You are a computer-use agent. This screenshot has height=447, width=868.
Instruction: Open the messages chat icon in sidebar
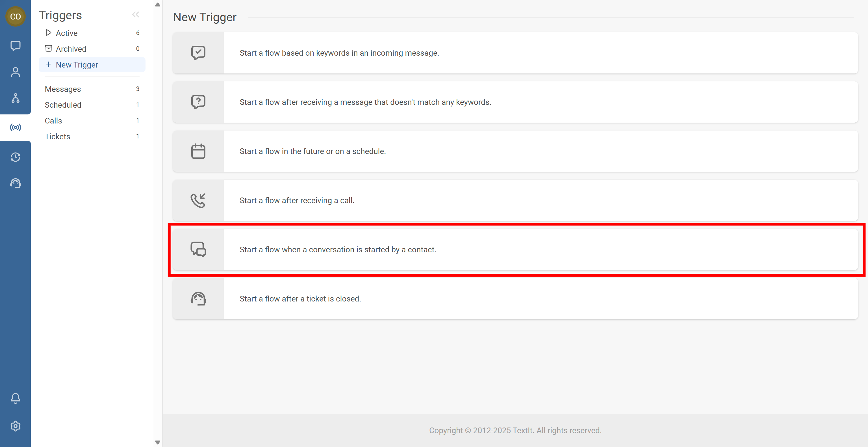click(15, 45)
